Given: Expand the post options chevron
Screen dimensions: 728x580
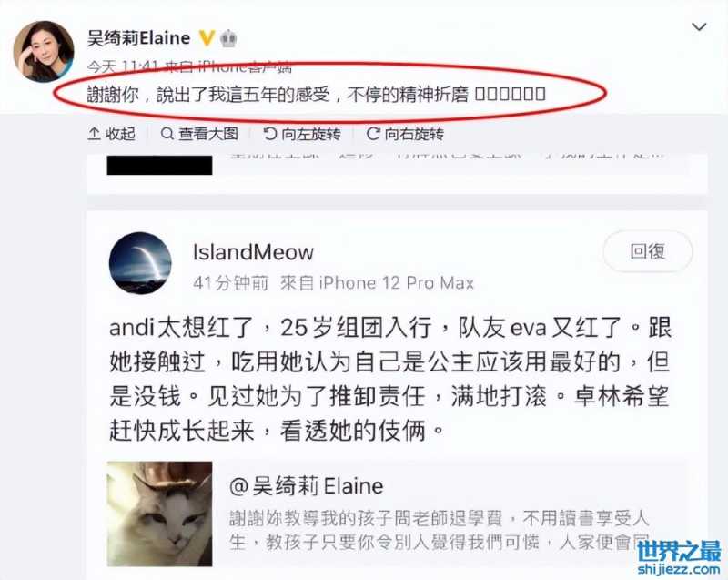Looking at the screenshot, I should pos(699,27).
